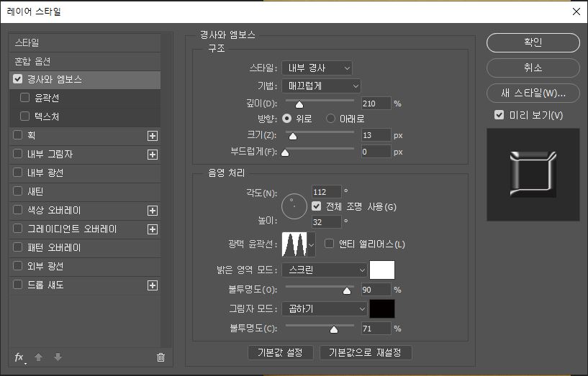Enable the 새틴 checkbox
The width and height of the screenshot is (588, 376).
click(17, 191)
